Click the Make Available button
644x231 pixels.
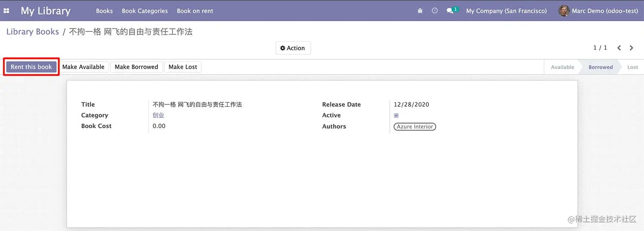point(83,67)
